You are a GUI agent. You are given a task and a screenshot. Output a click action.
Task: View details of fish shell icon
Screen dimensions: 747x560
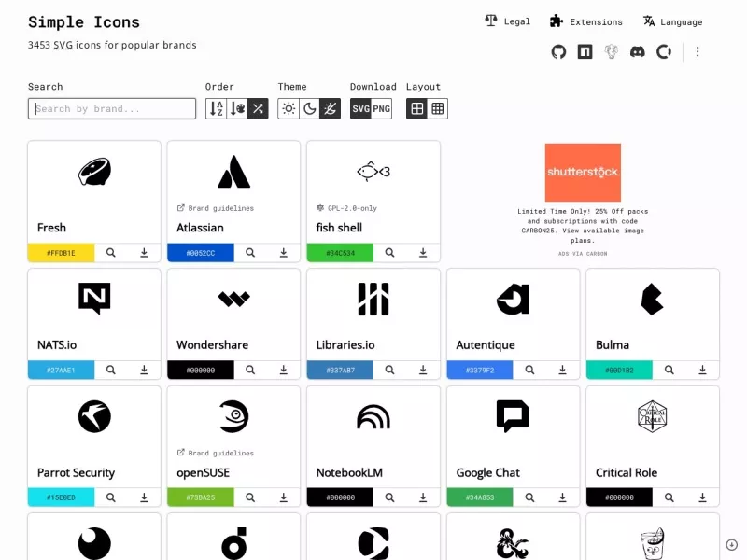point(389,253)
